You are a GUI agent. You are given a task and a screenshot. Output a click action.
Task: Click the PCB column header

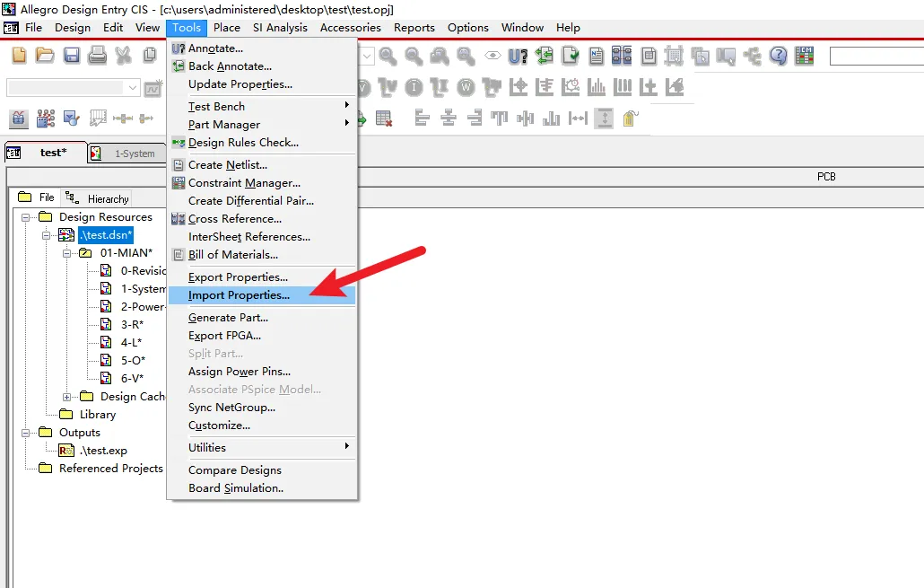(826, 176)
